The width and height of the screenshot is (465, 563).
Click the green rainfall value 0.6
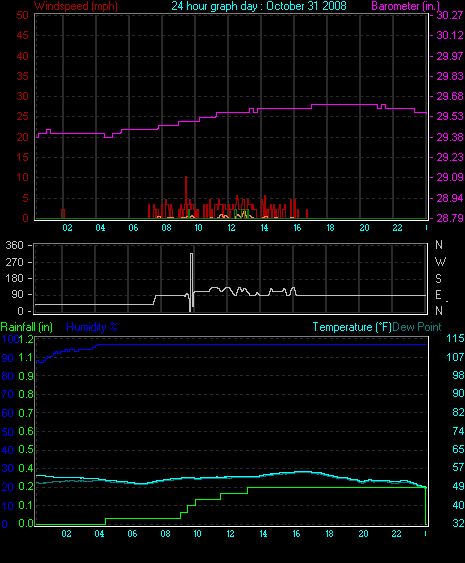26,432
